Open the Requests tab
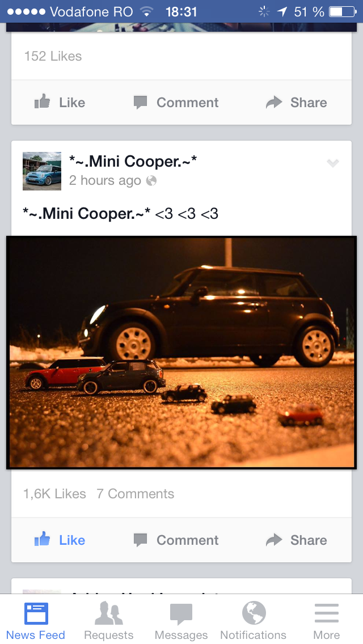 point(108,621)
